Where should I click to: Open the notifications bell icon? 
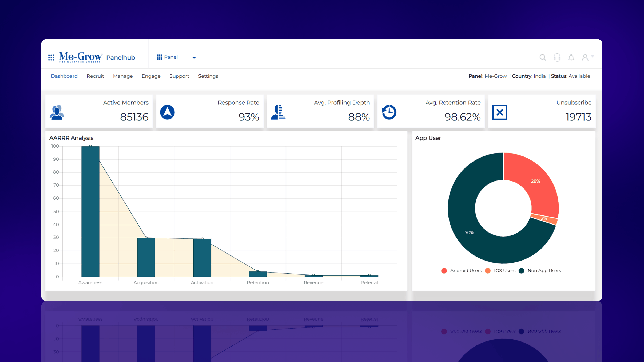(x=571, y=57)
